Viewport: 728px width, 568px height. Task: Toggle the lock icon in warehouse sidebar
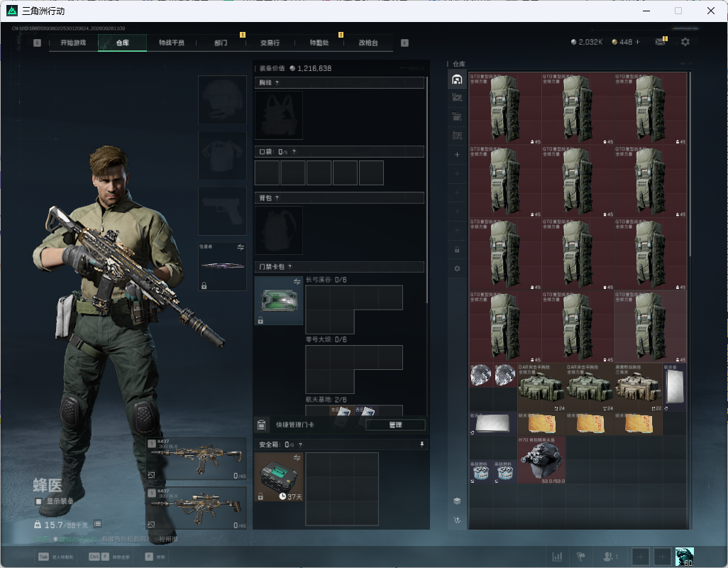pos(457,249)
